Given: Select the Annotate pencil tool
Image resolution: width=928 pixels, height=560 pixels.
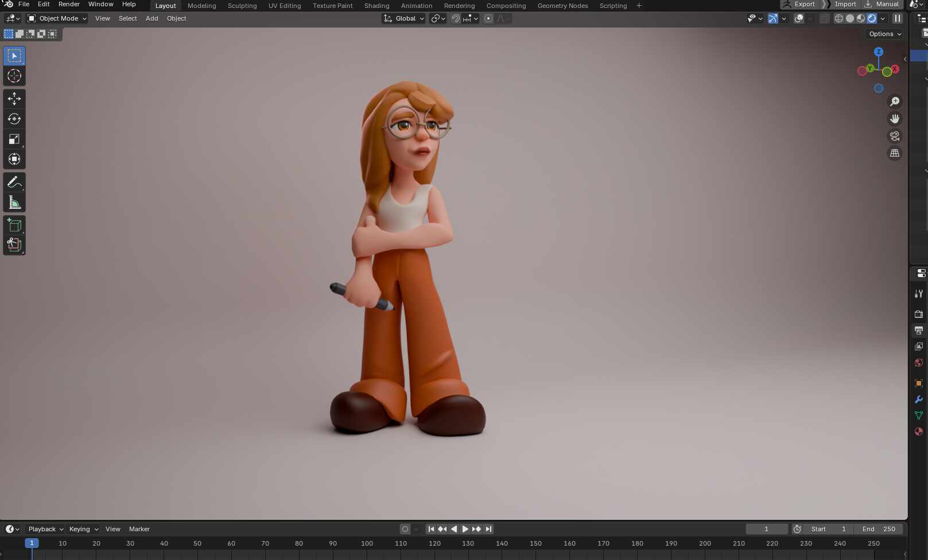Looking at the screenshot, I should tap(14, 182).
